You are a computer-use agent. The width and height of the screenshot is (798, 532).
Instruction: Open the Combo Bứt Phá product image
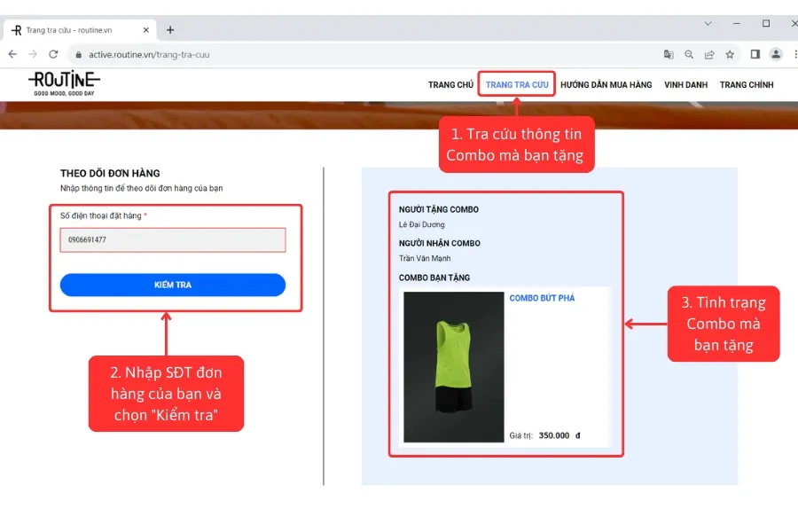453,367
